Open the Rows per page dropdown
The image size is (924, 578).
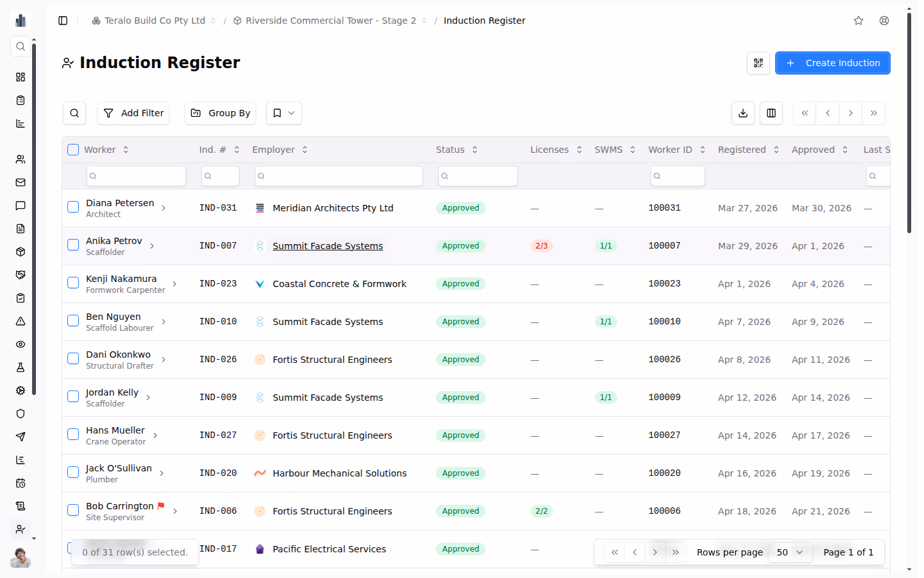[790, 552]
